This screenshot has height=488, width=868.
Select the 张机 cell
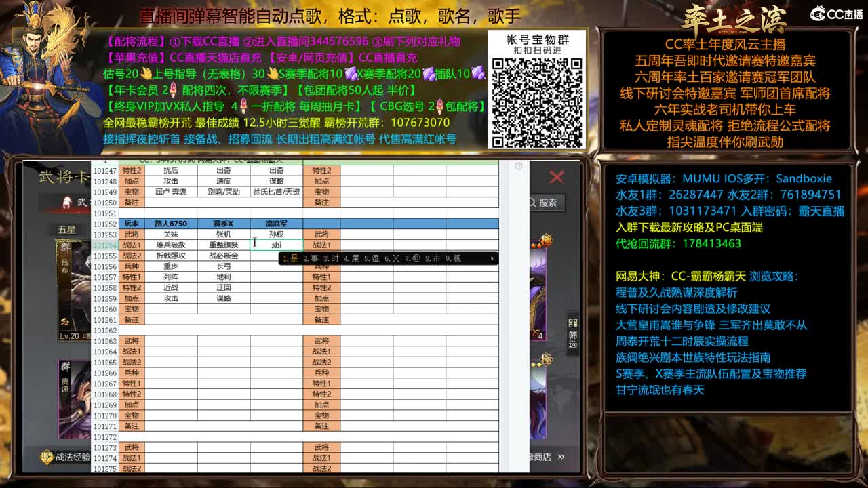(224, 234)
